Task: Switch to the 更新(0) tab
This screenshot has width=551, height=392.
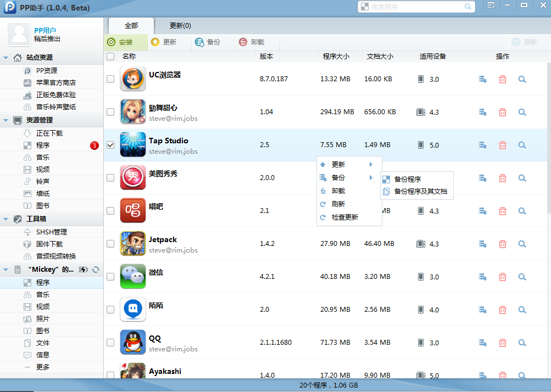Action: tap(180, 26)
